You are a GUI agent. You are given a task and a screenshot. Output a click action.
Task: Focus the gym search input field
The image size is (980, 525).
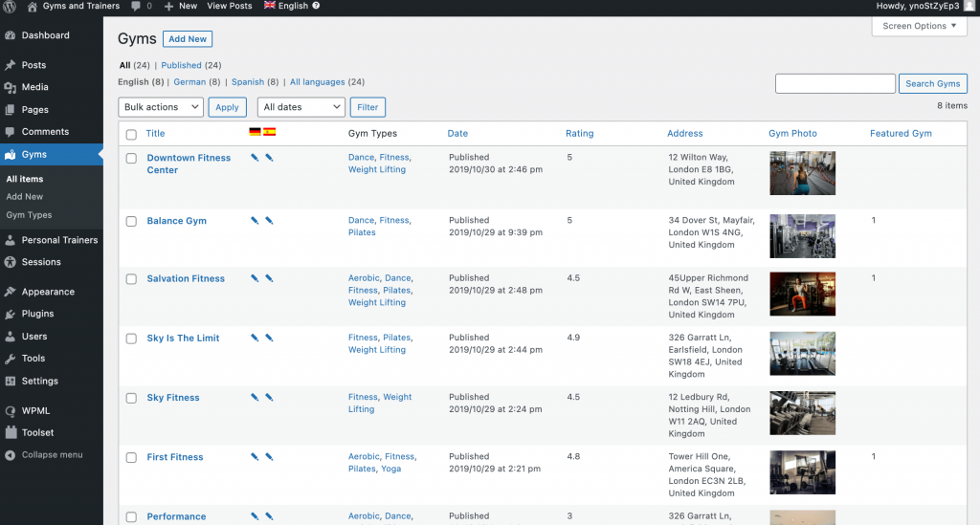[835, 83]
